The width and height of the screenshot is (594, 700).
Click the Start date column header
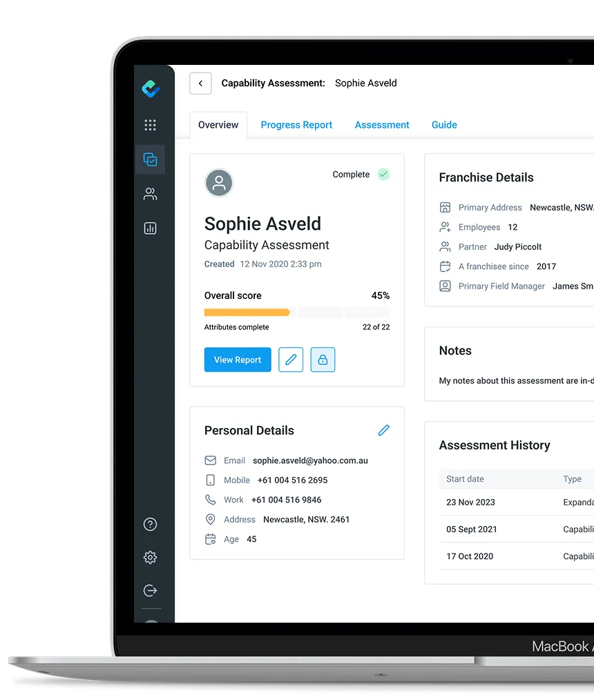click(x=465, y=479)
